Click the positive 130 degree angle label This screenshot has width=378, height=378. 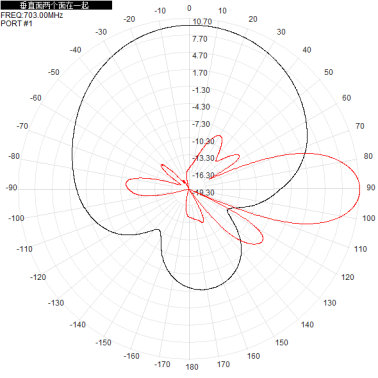[329, 303]
